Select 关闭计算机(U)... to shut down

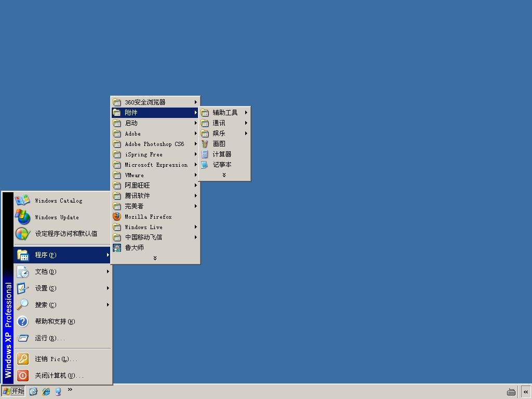point(62,375)
